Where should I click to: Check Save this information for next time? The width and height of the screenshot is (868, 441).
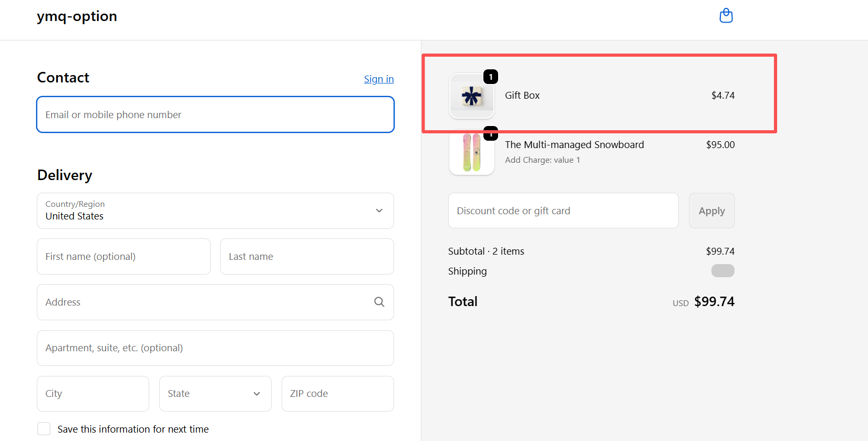click(x=44, y=429)
